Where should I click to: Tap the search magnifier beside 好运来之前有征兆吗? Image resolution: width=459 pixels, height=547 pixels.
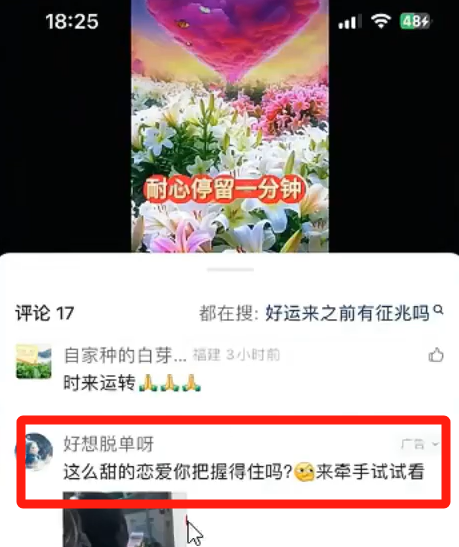pyautogui.click(x=438, y=309)
